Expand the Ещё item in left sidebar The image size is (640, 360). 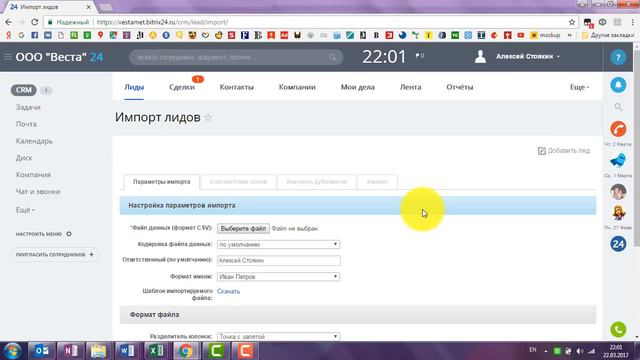(x=25, y=210)
